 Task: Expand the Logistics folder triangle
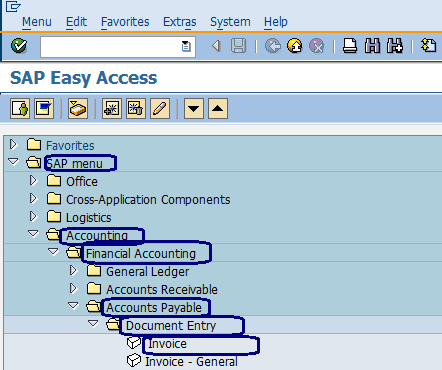(33, 217)
